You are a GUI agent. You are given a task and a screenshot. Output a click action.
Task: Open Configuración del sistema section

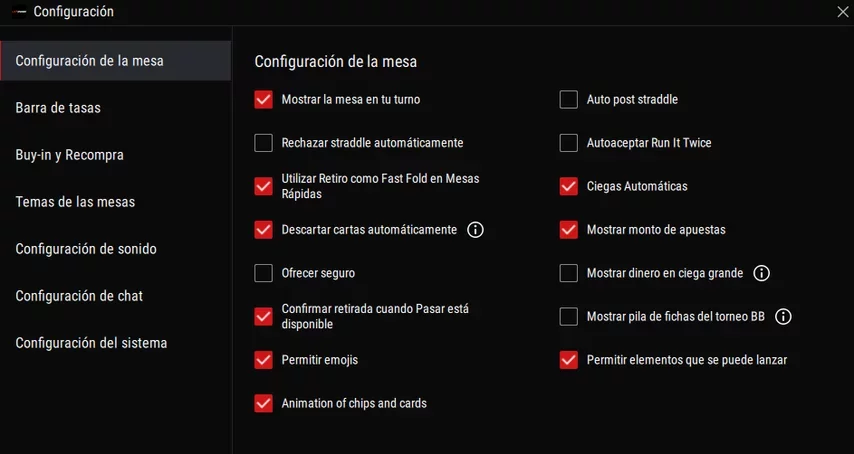click(91, 343)
